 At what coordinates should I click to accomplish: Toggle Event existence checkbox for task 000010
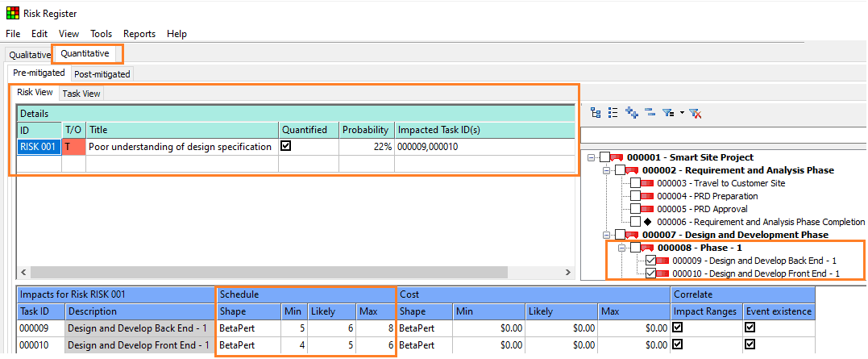(x=750, y=344)
